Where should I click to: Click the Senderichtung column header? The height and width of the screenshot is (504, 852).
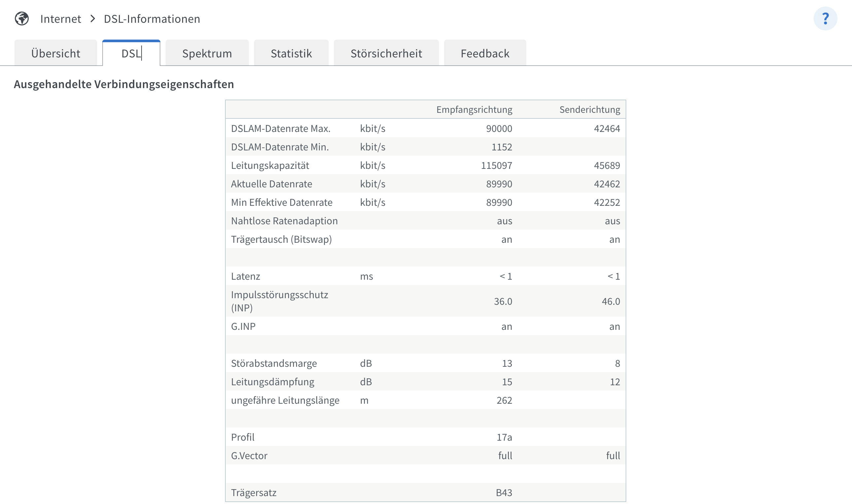[589, 110]
